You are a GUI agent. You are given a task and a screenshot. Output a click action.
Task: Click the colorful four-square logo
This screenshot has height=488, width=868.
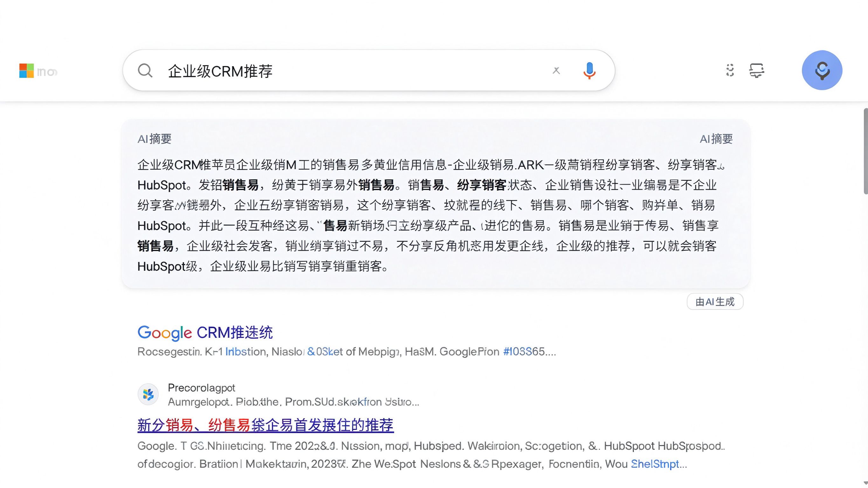click(x=26, y=71)
